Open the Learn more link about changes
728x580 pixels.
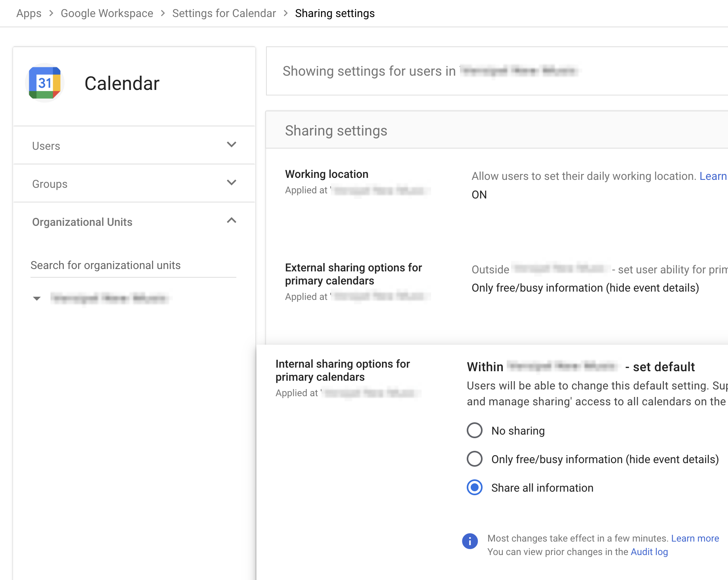[695, 538]
